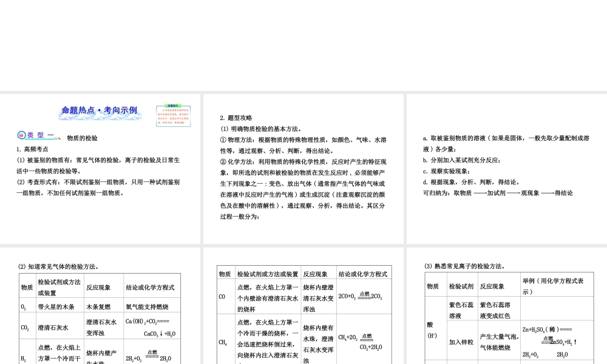Click the paragraph starting (2) 考查形式有
This screenshot has height=364, width=607.
pyautogui.click(x=98, y=187)
